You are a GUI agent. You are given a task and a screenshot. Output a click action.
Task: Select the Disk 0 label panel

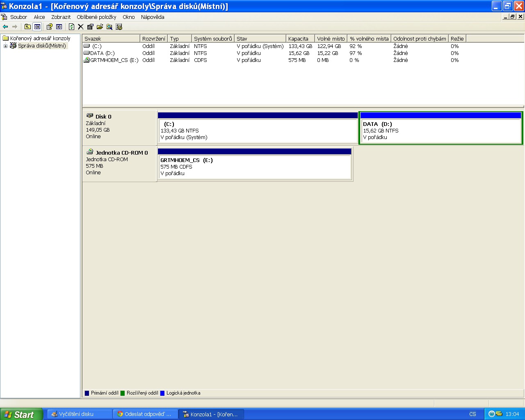(119, 127)
